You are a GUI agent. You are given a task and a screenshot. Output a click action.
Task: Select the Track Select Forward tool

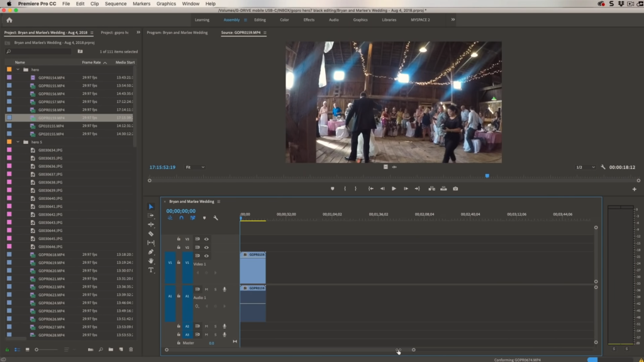[151, 216]
